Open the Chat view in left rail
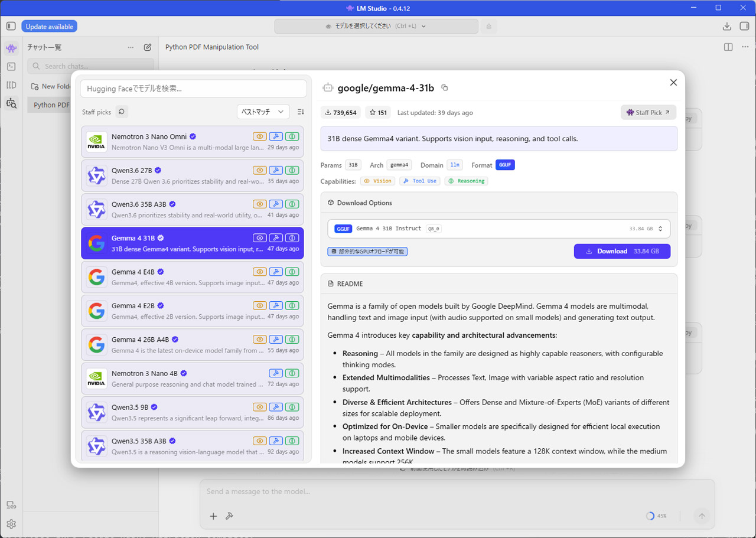This screenshot has height=538, width=756. click(x=11, y=48)
